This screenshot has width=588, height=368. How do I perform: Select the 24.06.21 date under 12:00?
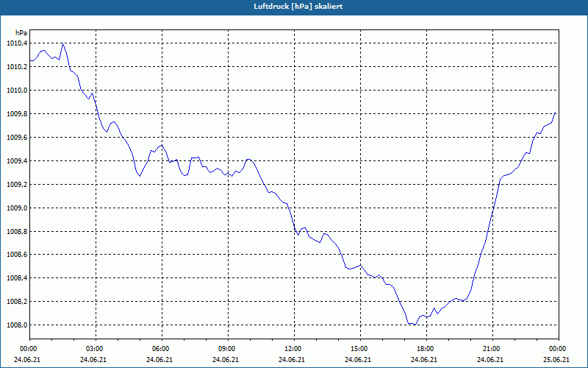coord(292,359)
